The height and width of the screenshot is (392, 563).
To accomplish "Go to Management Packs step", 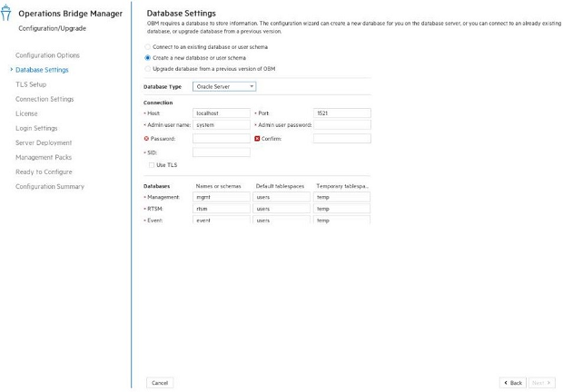I will [x=44, y=158].
